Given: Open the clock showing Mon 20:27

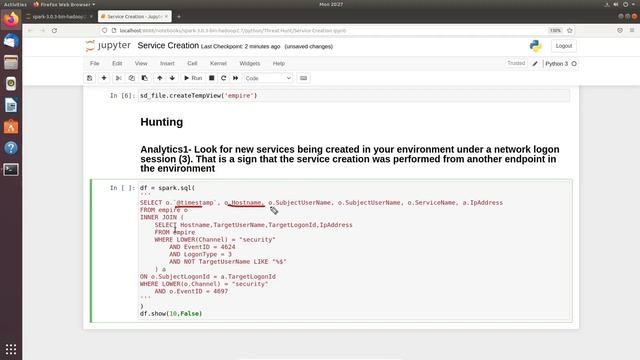Looking at the screenshot, I should click(x=331, y=4).
